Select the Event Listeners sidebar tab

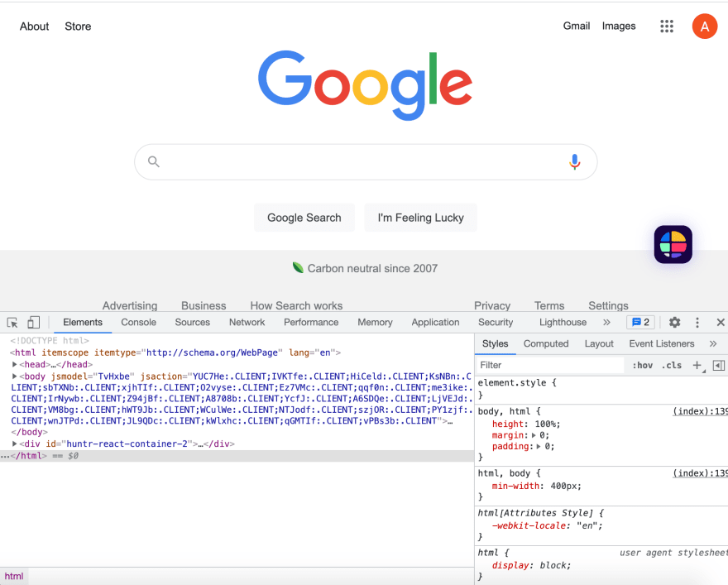click(x=662, y=343)
